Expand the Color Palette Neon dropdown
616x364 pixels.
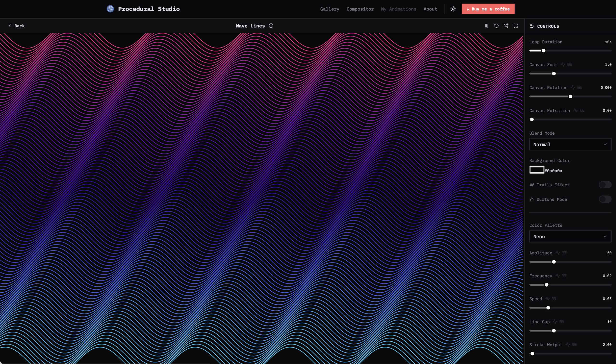[x=570, y=236]
